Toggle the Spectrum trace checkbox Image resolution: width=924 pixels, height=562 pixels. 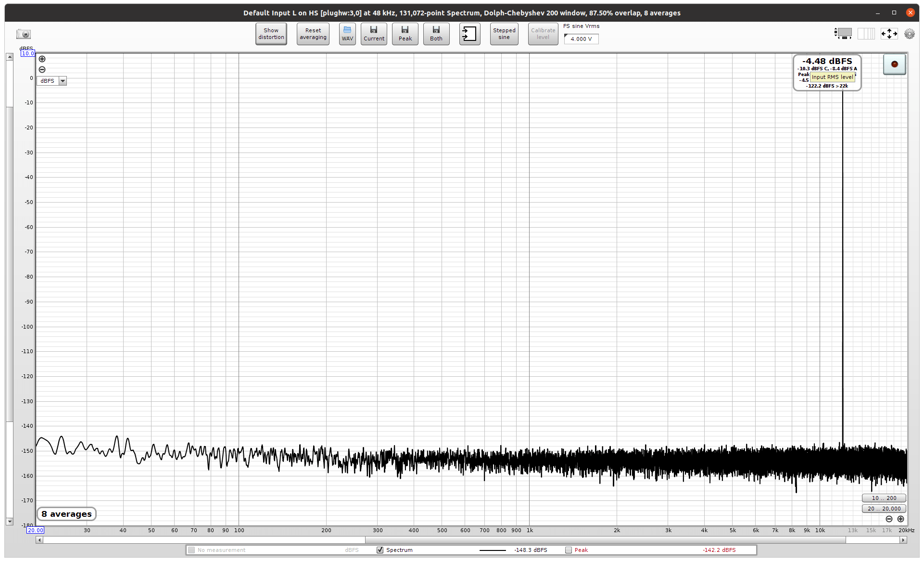pyautogui.click(x=380, y=550)
